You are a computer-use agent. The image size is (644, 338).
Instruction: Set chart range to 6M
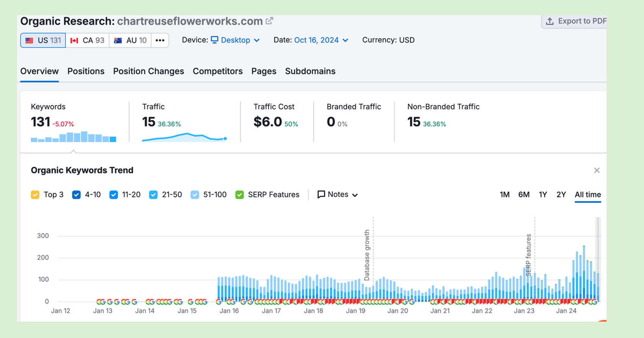(x=524, y=195)
